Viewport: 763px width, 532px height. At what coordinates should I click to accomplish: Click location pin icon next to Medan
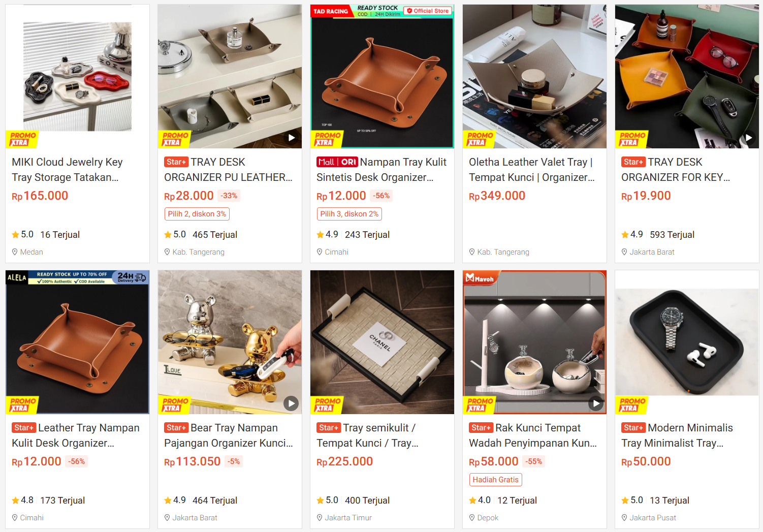15,252
